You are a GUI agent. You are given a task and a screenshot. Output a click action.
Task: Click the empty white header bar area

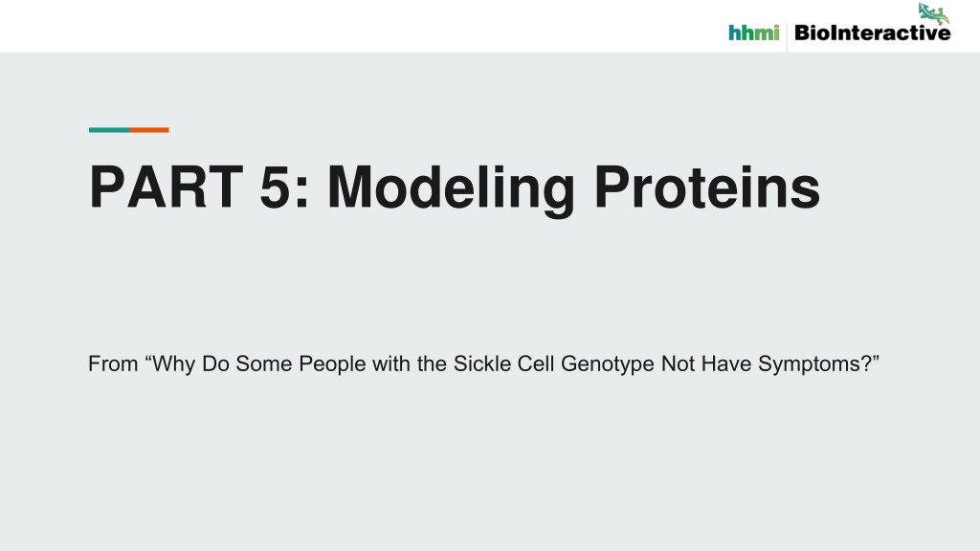coord(363,26)
